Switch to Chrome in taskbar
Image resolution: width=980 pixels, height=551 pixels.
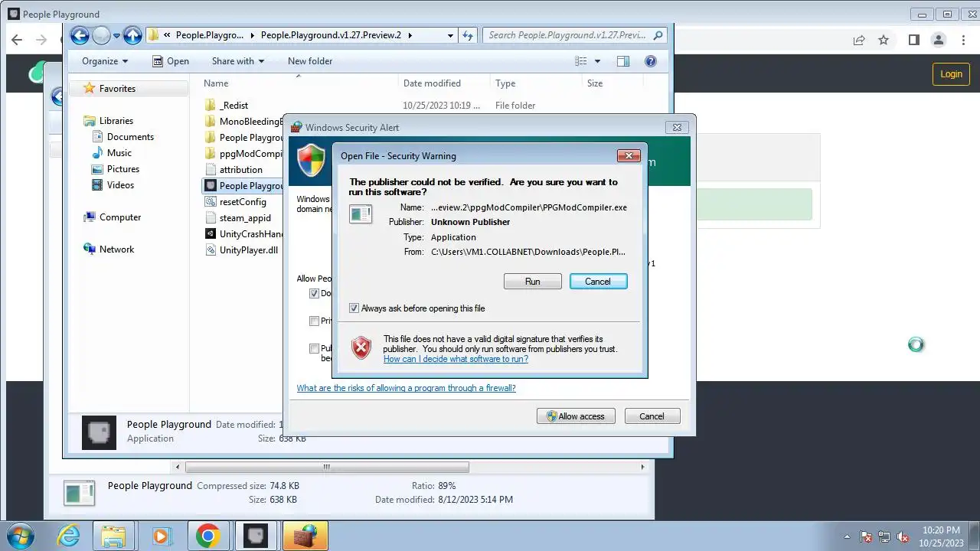click(207, 536)
